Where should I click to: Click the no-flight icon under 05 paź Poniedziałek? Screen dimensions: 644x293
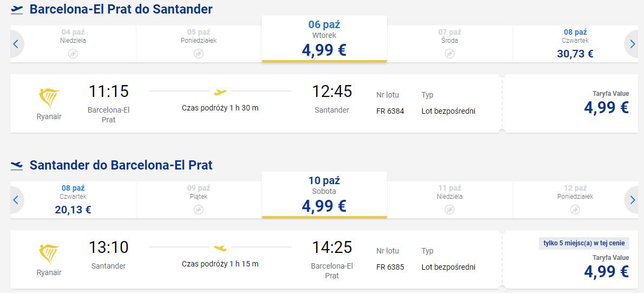click(199, 54)
